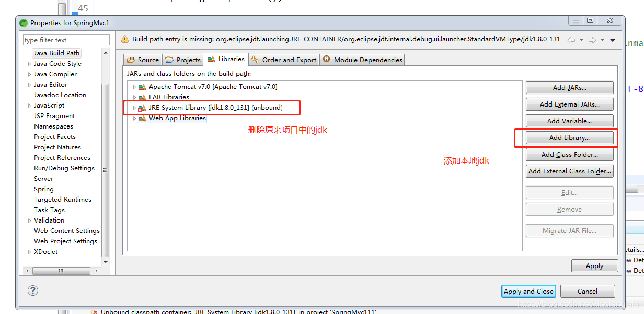The height and width of the screenshot is (314, 644).
Task: Select Web Content Settings in tree
Action: [x=67, y=231]
